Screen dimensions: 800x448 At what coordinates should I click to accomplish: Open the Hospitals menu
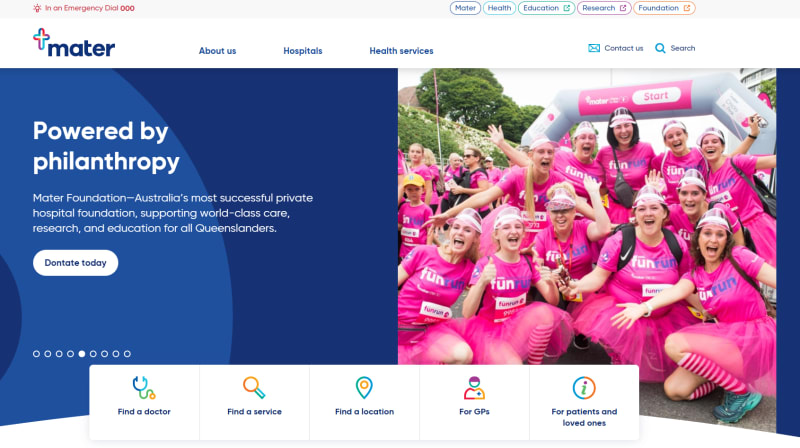(303, 51)
